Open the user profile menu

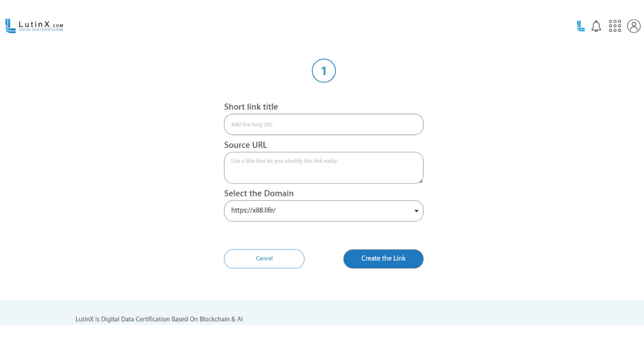[x=634, y=26]
